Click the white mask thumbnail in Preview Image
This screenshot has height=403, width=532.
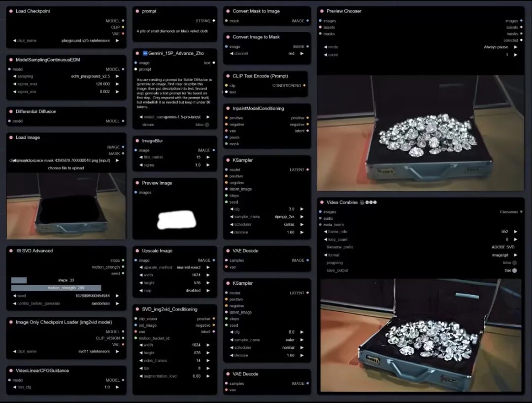tap(177, 219)
